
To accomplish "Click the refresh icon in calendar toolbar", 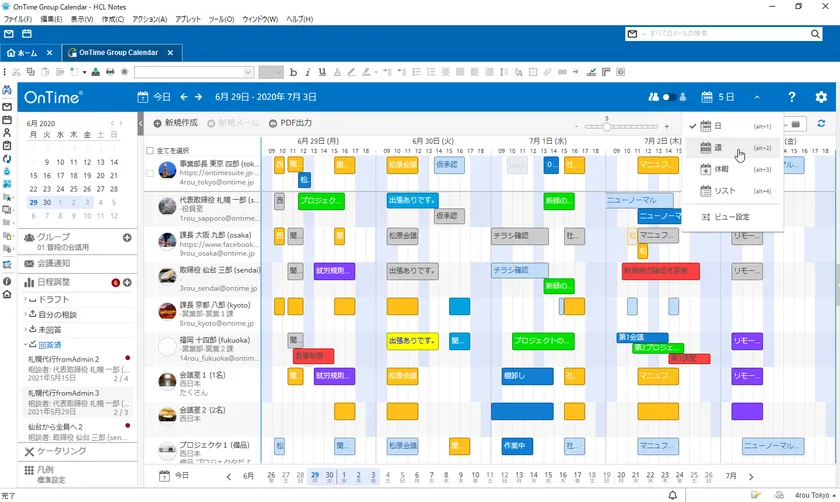I will click(821, 124).
